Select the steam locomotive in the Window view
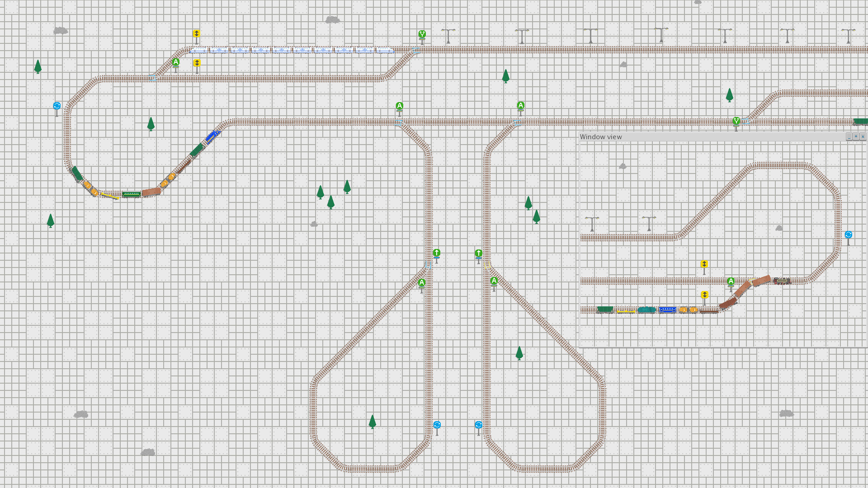 coord(782,281)
